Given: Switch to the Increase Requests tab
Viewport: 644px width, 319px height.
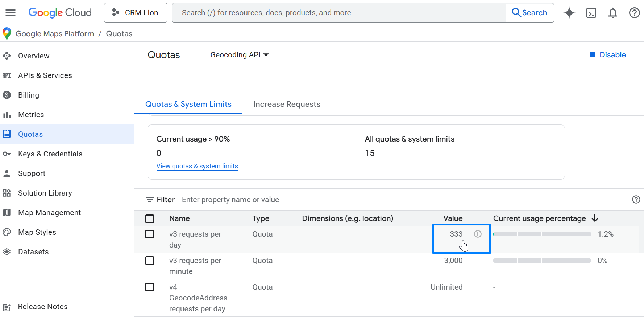Looking at the screenshot, I should click(x=287, y=104).
